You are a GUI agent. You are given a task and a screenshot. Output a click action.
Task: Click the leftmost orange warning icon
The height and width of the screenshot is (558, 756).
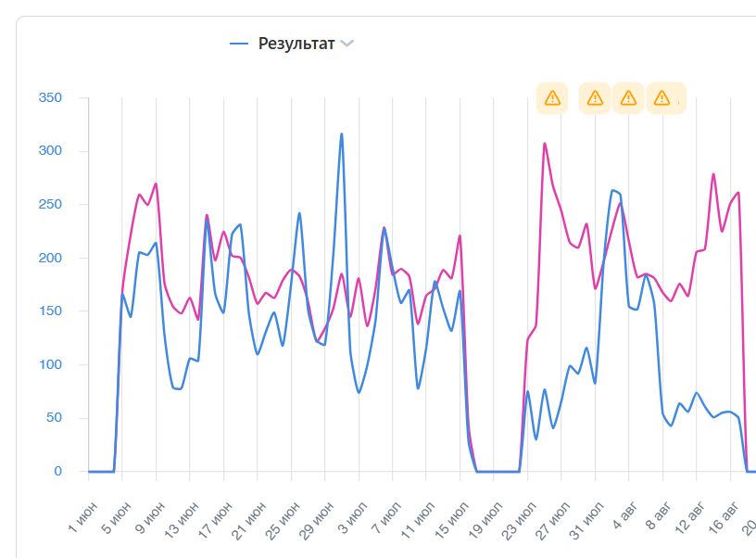(x=552, y=97)
